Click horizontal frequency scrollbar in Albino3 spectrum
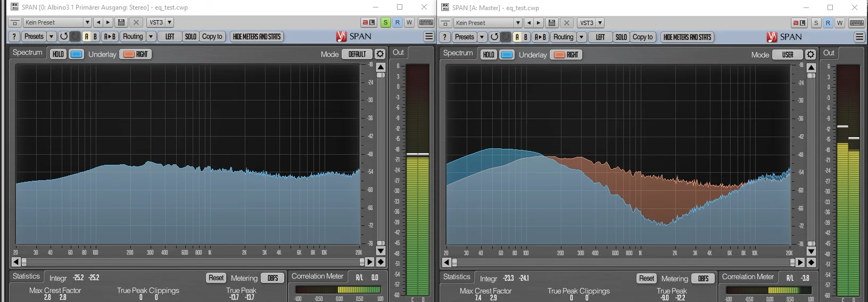868x302 pixels. (193, 262)
